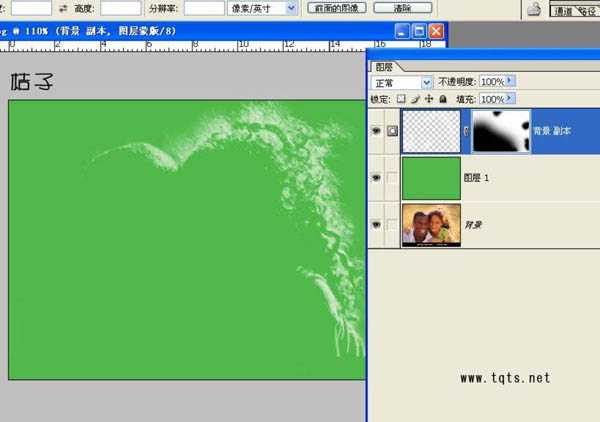
Task: Select the 背景 副本 layer mask thumbnail
Action: 501,131
